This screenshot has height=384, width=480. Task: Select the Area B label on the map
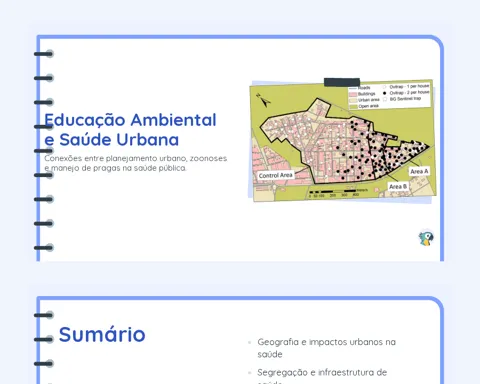tap(398, 186)
